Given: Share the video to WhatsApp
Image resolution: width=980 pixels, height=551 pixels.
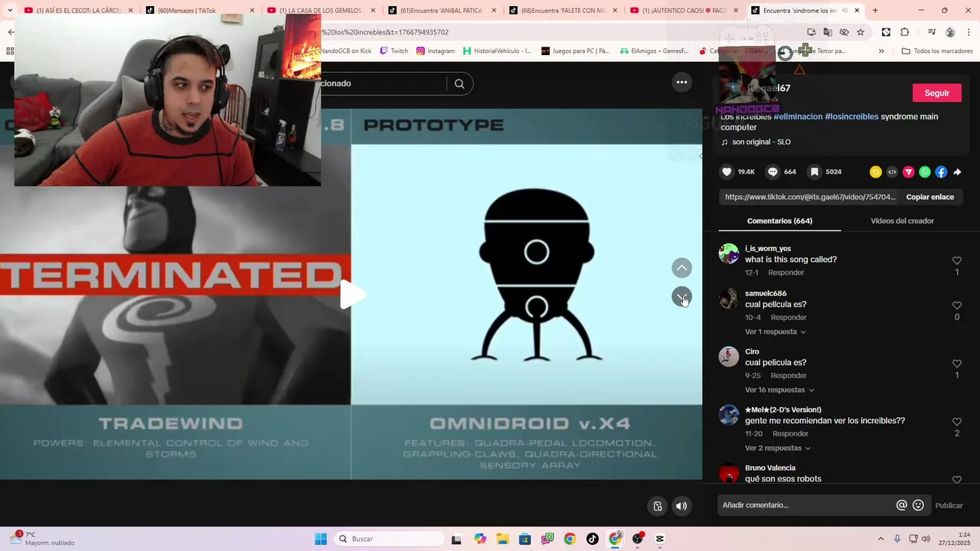Looking at the screenshot, I should click(925, 172).
